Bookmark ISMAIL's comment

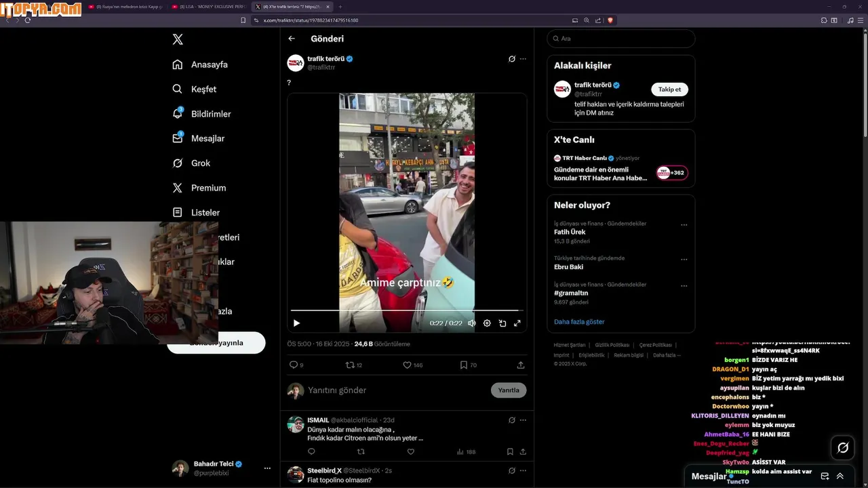pos(510,451)
